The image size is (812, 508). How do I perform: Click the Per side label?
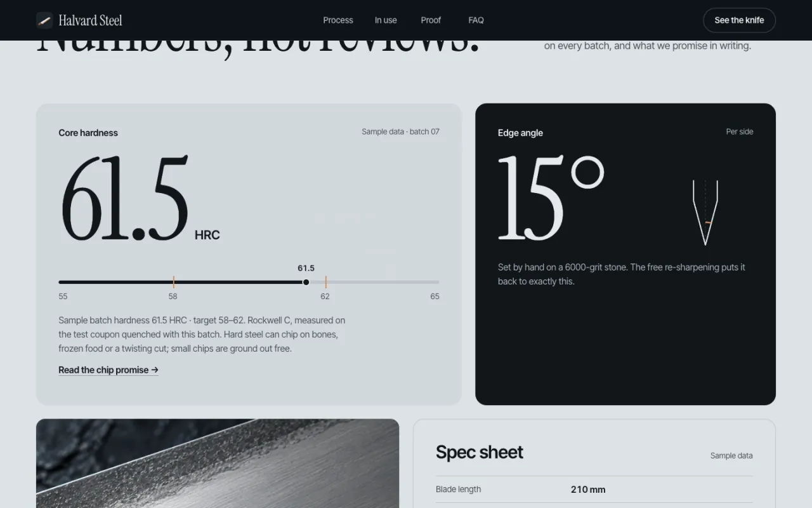740,131
